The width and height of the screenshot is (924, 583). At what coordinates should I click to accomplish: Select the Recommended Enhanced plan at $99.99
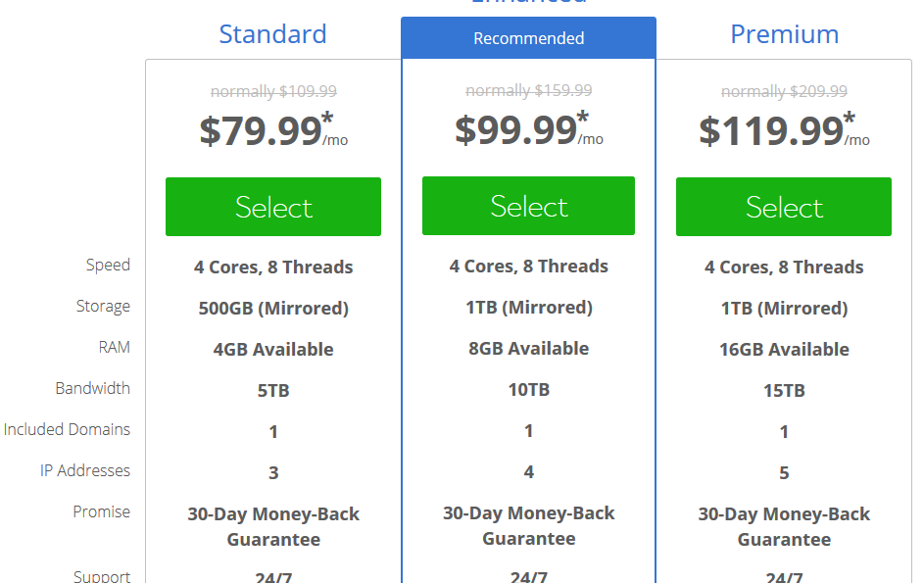coord(528,206)
